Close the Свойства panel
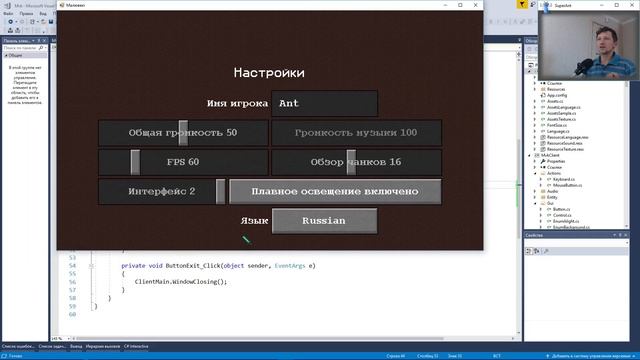Viewport: 640px width, 360px height. (x=625, y=235)
